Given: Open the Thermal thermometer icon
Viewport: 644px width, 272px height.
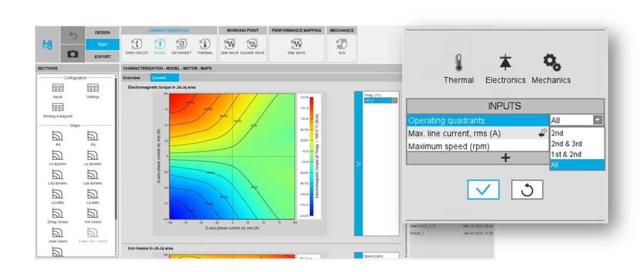Looking at the screenshot, I should coord(458,63).
